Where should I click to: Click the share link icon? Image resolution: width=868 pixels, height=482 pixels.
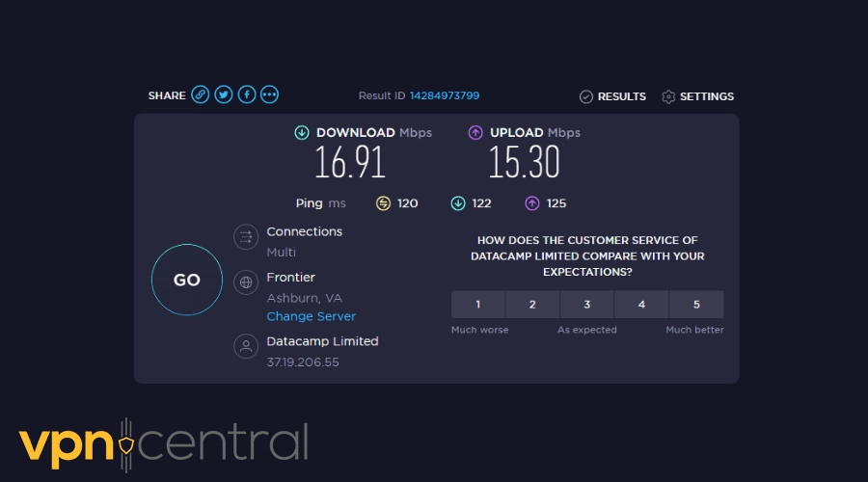point(200,94)
